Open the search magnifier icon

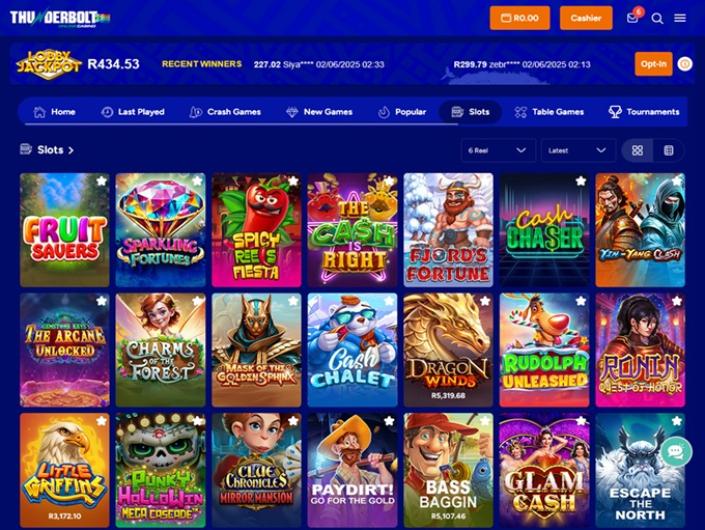(x=657, y=18)
